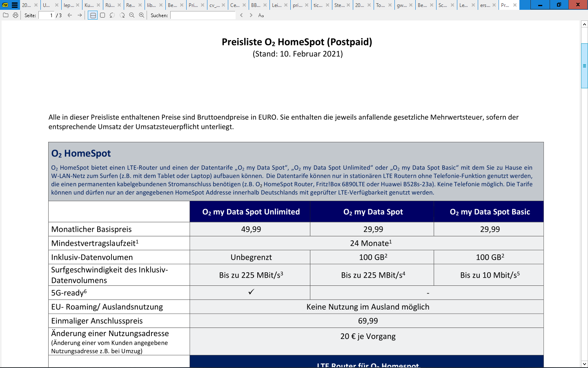Toggle the continuous fit-width view icon
The image size is (588, 368).
(x=93, y=15)
